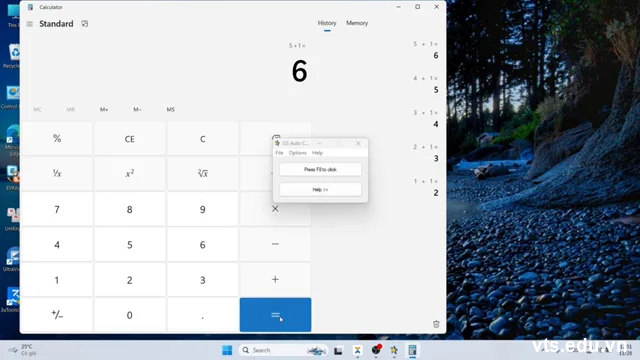Click the orange-blue X app taskbar icon
The image size is (640, 360).
[x=358, y=350]
